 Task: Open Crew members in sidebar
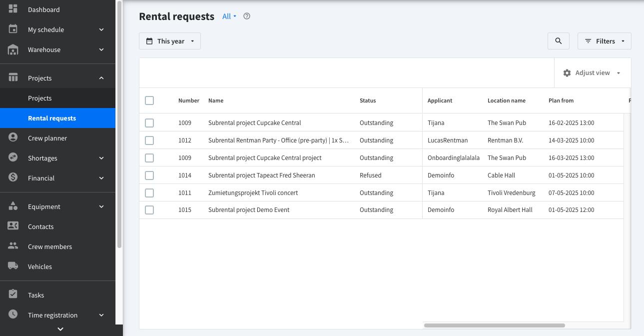click(50, 246)
